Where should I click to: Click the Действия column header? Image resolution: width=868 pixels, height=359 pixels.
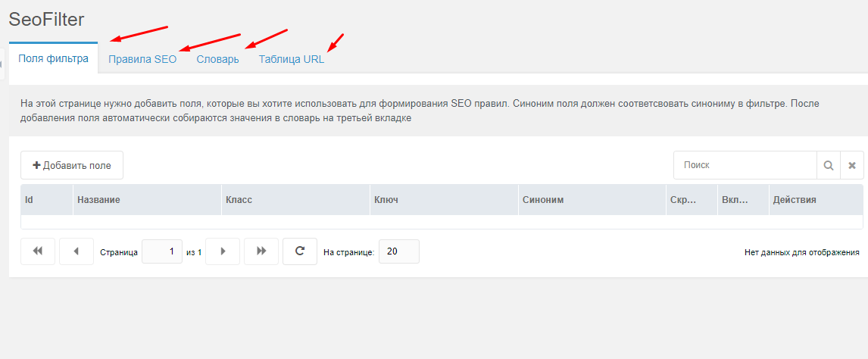[816, 200]
